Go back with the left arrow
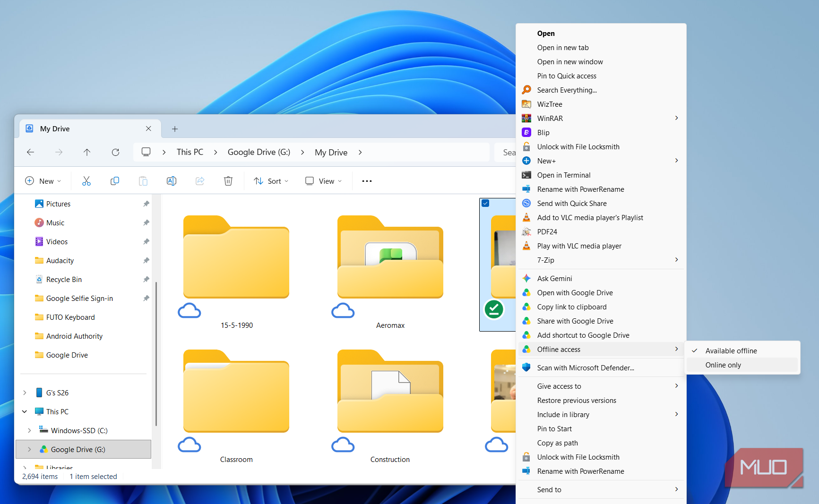Image resolution: width=819 pixels, height=504 pixels. pyautogui.click(x=30, y=152)
